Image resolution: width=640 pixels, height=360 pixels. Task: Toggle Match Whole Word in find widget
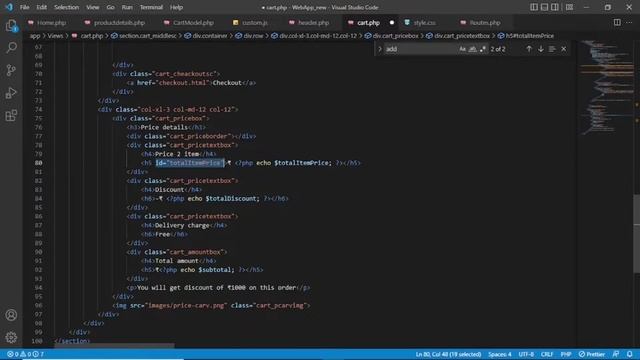tap(473, 49)
